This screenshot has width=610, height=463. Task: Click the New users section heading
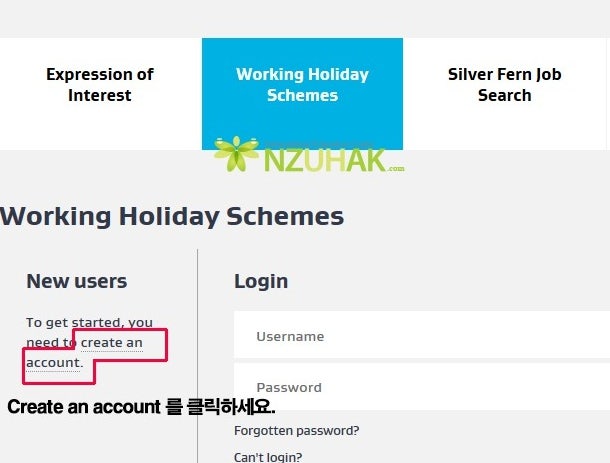click(77, 281)
